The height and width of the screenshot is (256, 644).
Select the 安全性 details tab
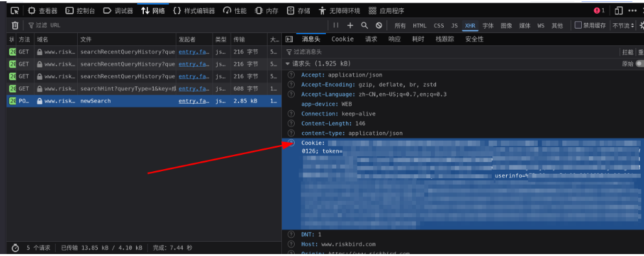(x=474, y=39)
